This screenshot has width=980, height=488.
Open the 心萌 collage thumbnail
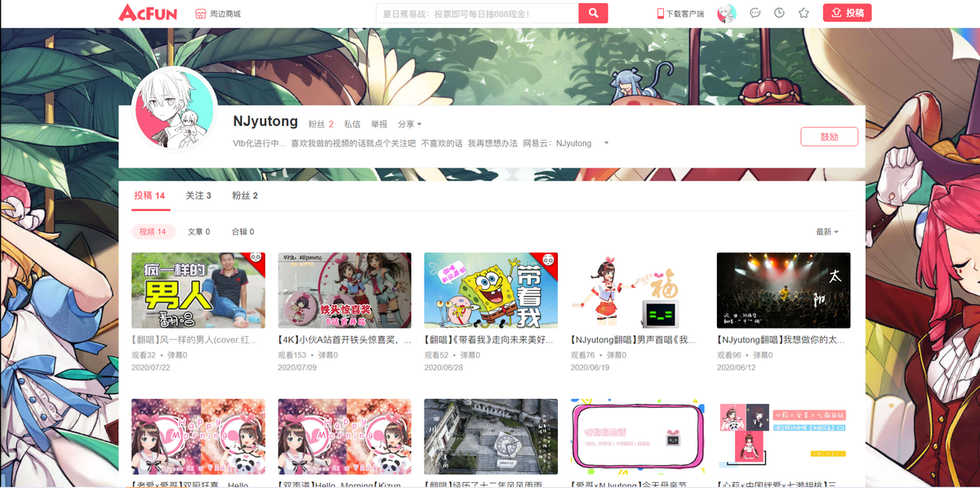[x=783, y=437]
